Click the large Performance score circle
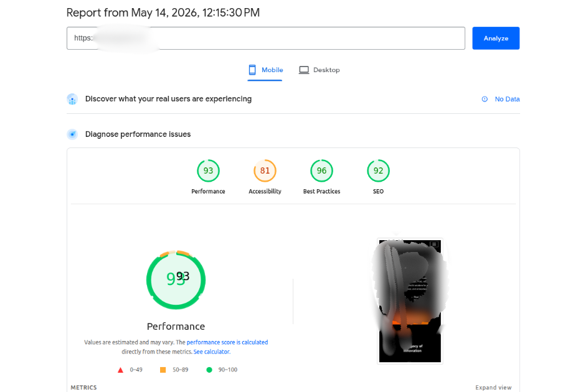583x392 pixels. pos(176,280)
